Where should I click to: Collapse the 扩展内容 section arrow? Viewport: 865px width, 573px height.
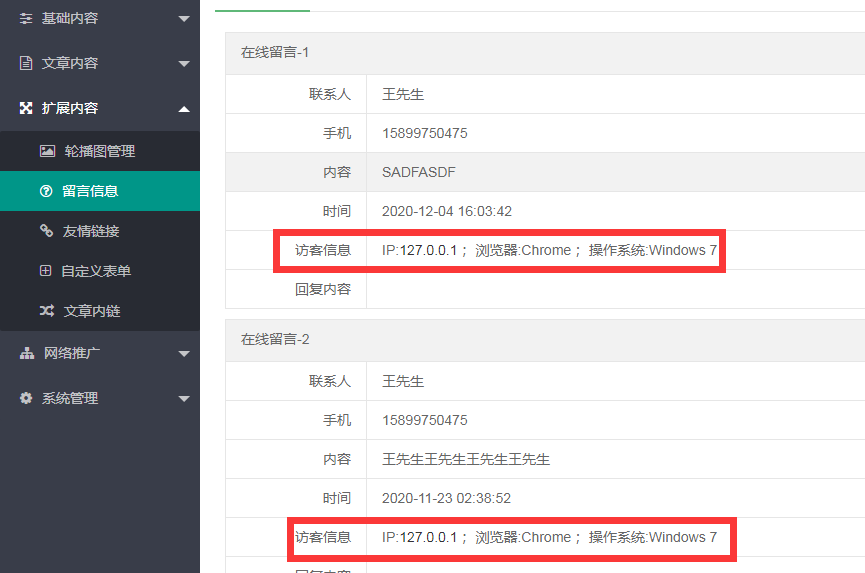pos(183,108)
